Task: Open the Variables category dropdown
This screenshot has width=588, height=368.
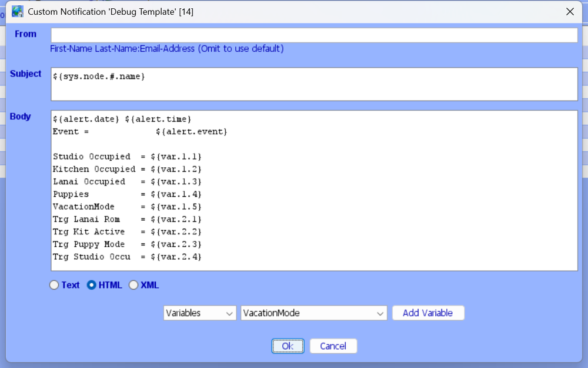Action: (x=200, y=313)
